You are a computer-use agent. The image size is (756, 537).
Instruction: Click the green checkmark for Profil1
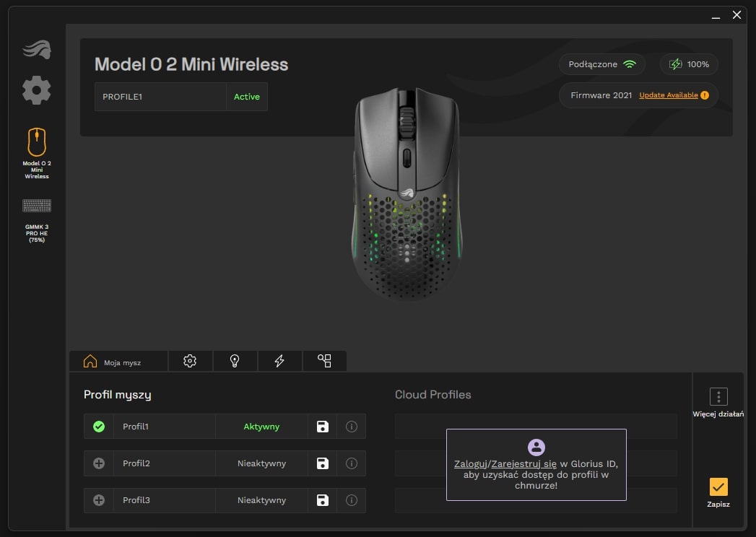[x=99, y=427]
